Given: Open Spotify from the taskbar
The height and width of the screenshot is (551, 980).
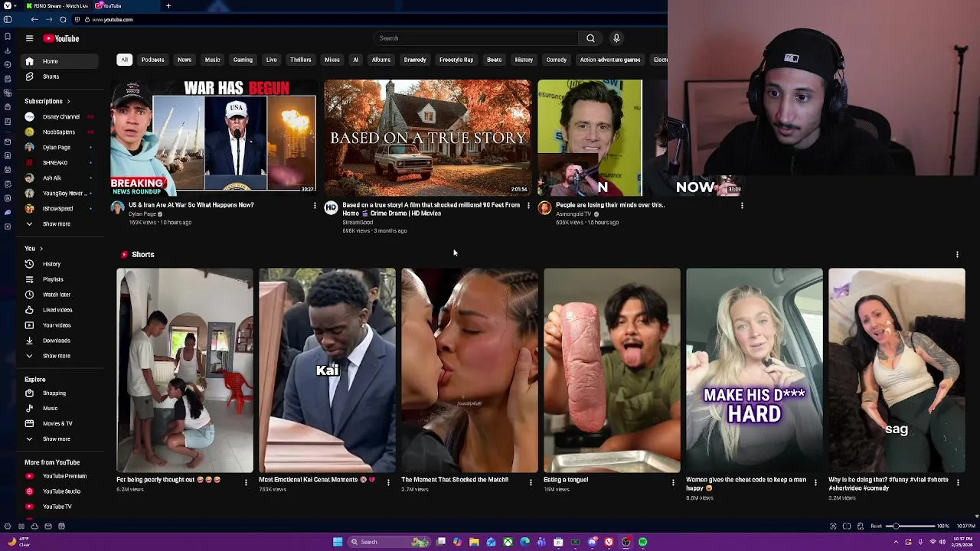Looking at the screenshot, I should [x=642, y=542].
